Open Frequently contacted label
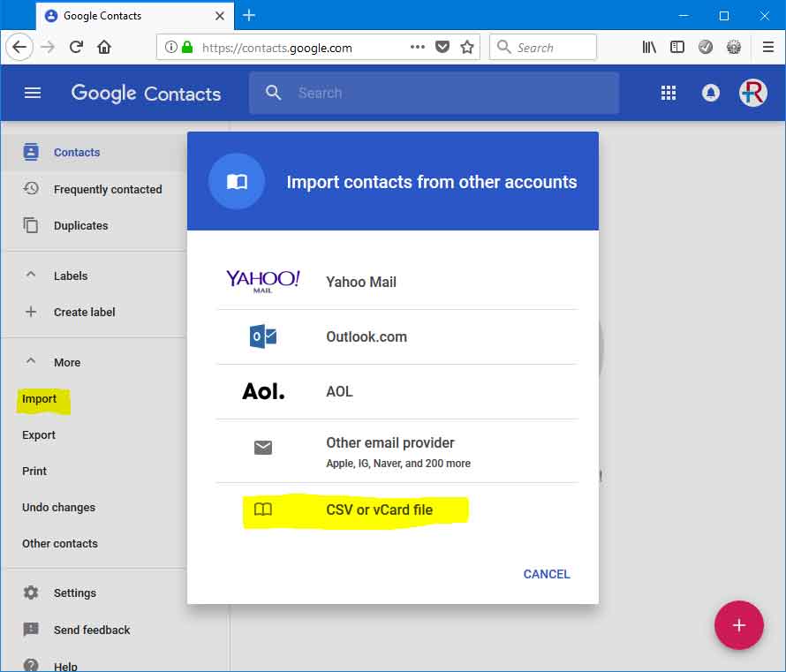This screenshot has height=672, width=786. tap(108, 190)
